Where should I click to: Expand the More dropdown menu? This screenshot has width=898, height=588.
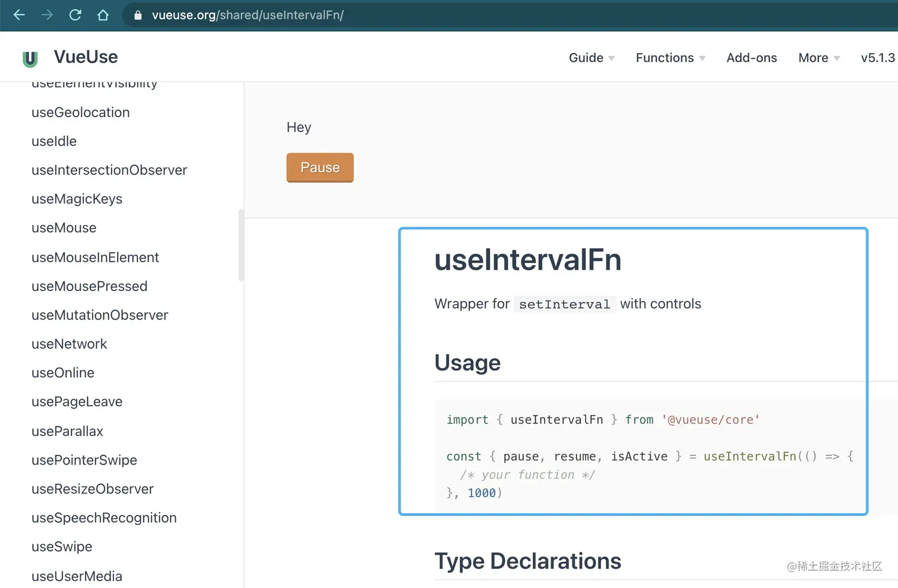coord(819,58)
